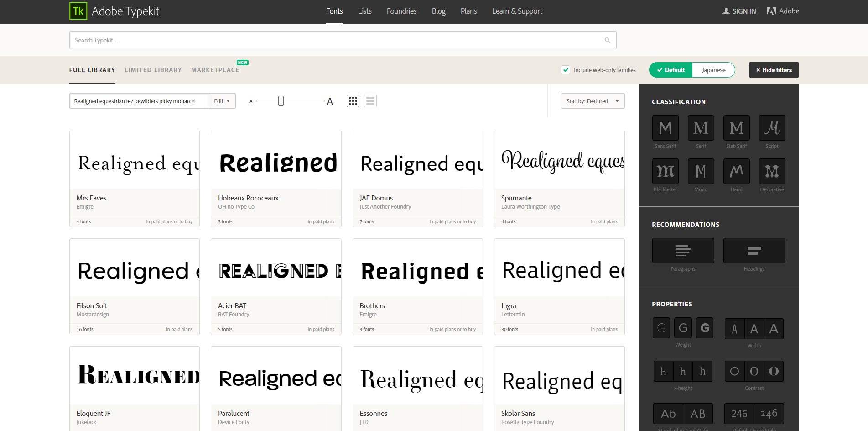868x431 pixels.
Task: Open the Acier BAT font thumbnail
Action: click(276, 268)
